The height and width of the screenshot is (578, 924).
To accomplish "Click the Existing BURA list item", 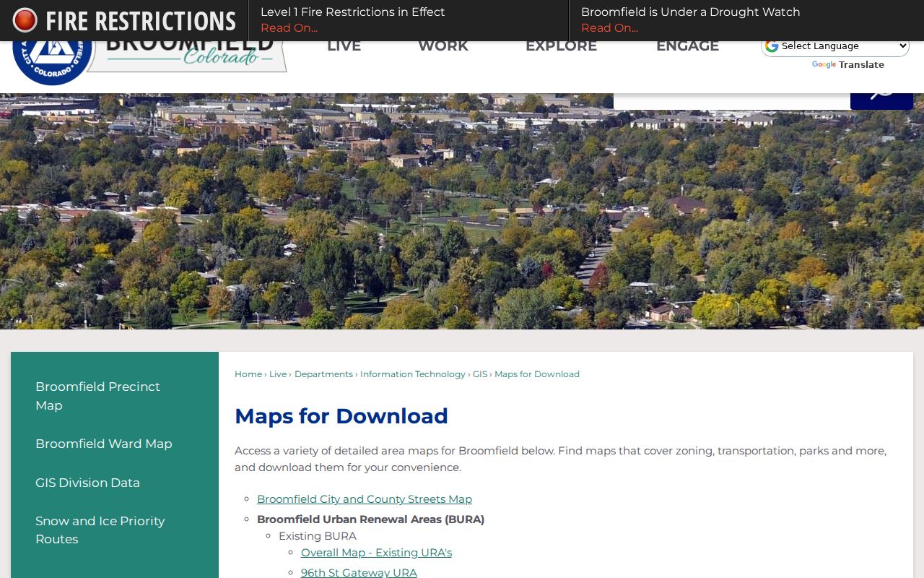I will [318, 536].
